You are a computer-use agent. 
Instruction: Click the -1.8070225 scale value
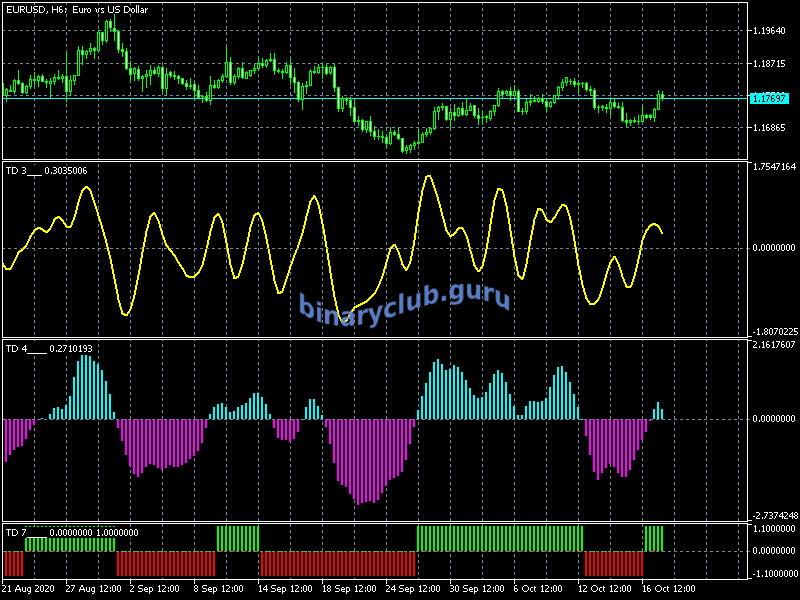pos(773,331)
